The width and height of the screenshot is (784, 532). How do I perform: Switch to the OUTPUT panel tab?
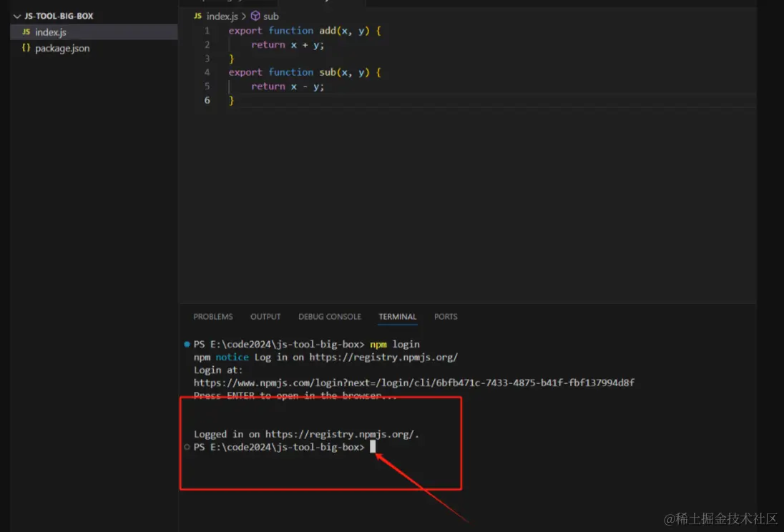pyautogui.click(x=265, y=317)
